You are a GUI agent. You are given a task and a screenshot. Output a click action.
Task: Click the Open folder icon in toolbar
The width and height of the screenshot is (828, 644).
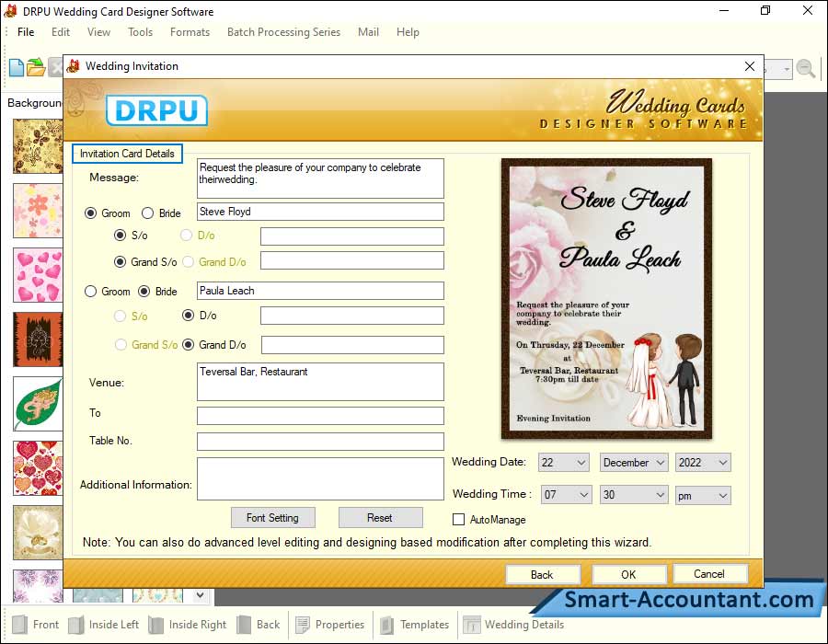tap(36, 67)
